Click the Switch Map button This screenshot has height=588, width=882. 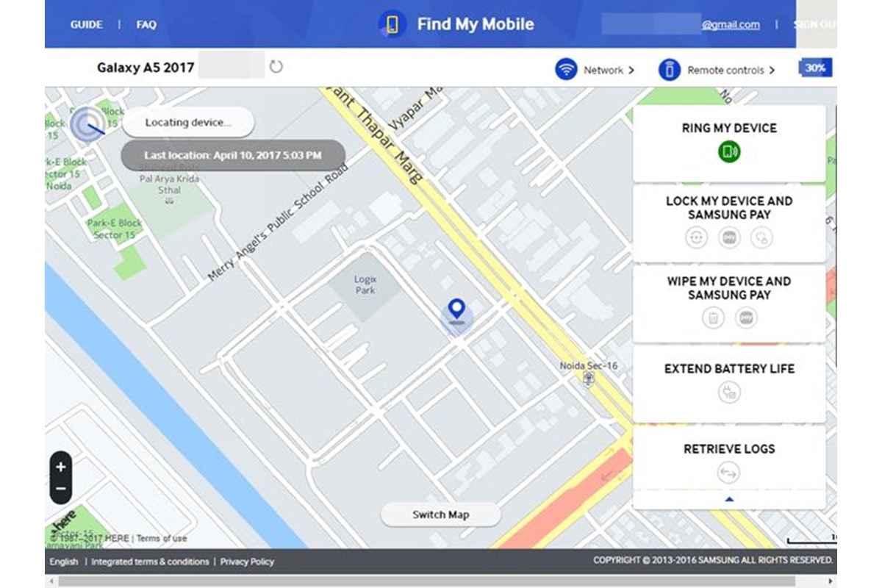point(440,514)
